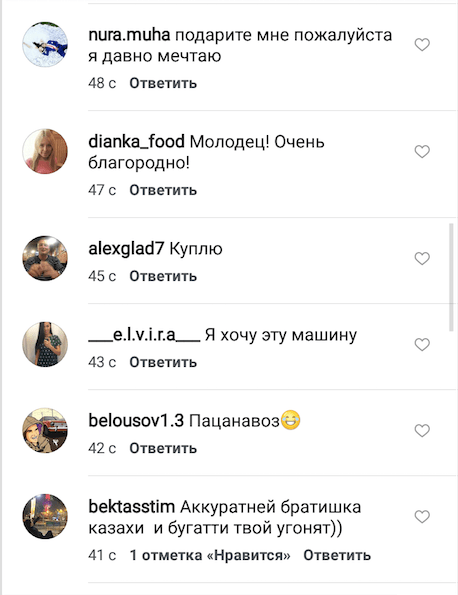458x595 pixels.
Task: Click Ответить under dianka_food's comment
Action: (x=163, y=190)
